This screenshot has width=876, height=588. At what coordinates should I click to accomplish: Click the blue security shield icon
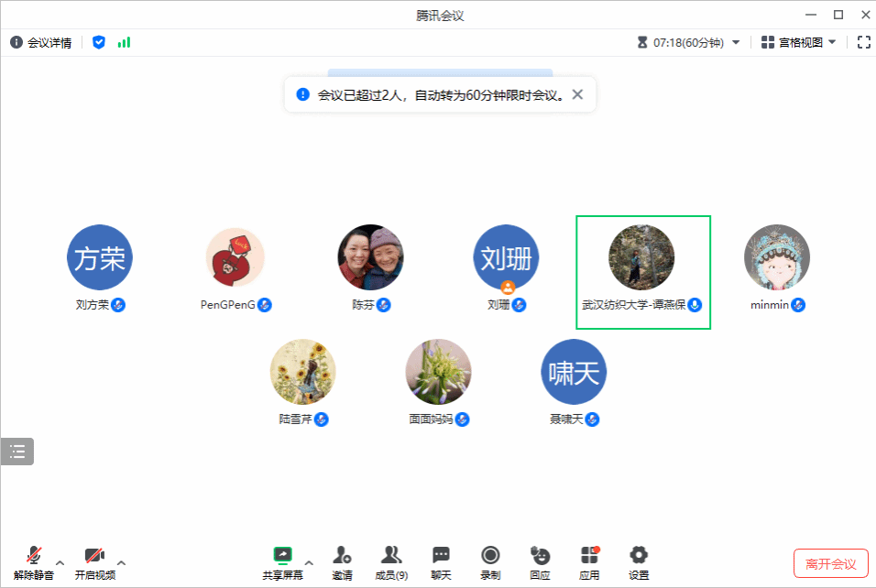click(99, 42)
